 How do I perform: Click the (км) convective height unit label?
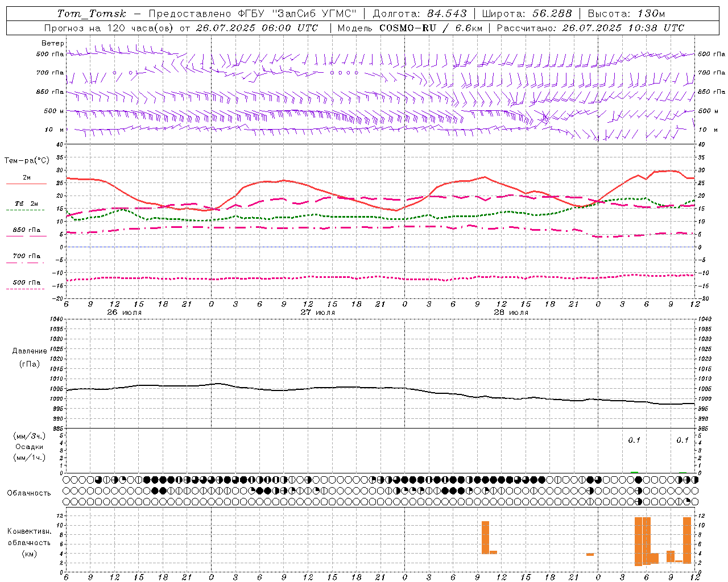(x=29, y=554)
